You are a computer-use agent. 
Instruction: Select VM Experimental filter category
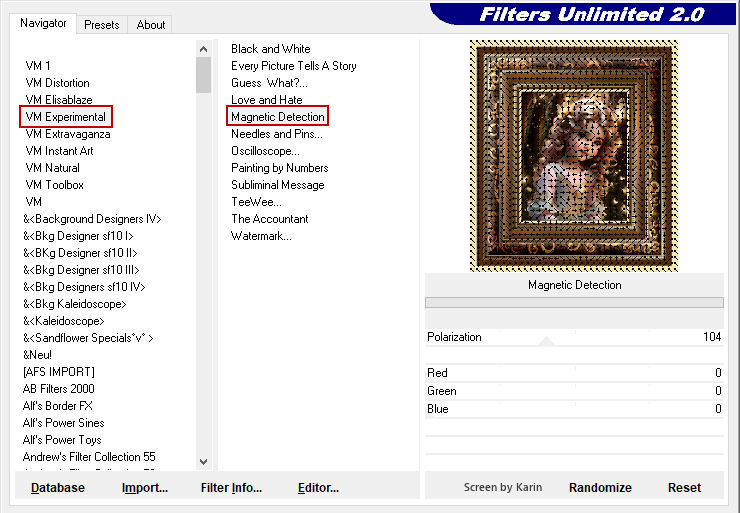point(66,117)
